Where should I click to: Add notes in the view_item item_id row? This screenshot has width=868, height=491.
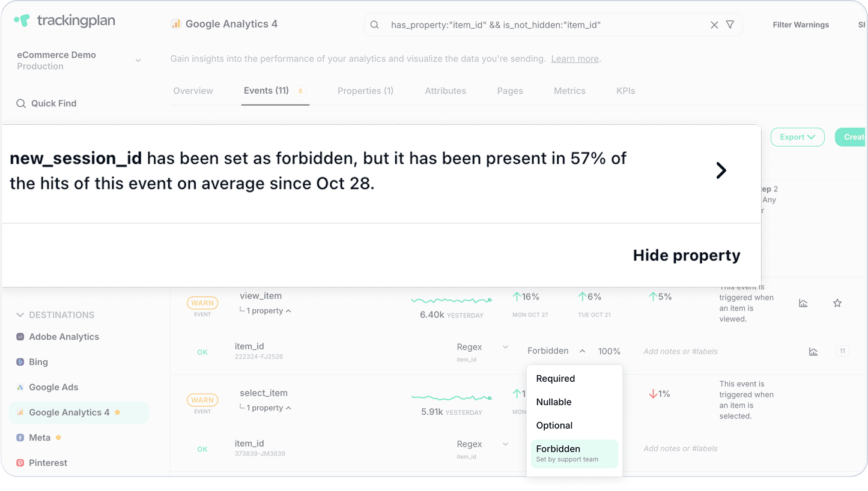click(681, 351)
